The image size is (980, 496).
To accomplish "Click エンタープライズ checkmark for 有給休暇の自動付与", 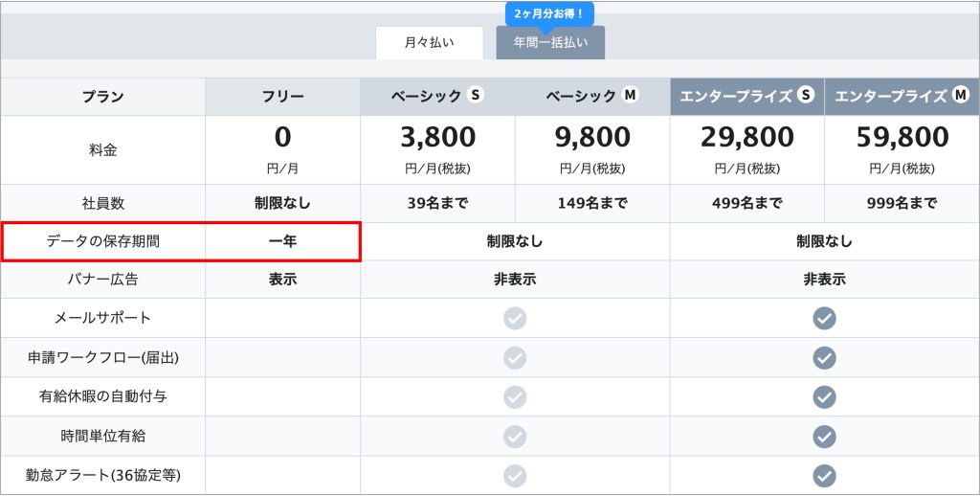I will [x=824, y=396].
